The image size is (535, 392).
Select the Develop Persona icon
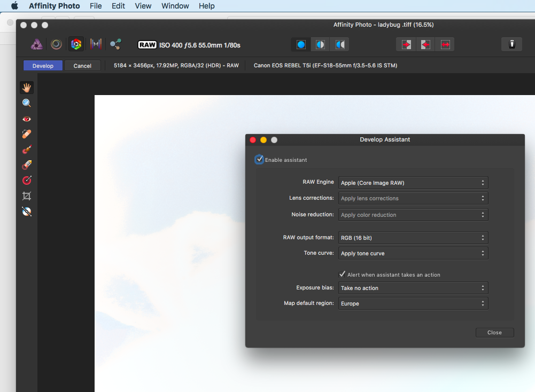click(76, 44)
